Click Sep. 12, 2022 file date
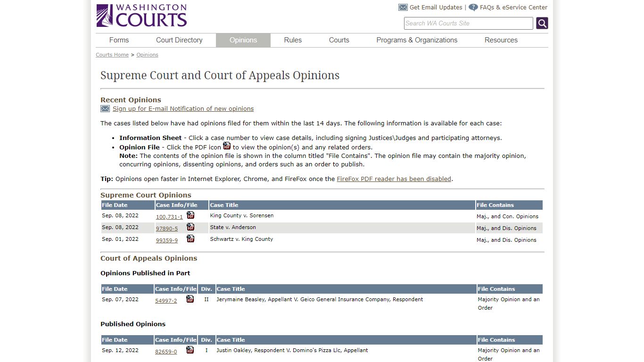 [120, 350]
